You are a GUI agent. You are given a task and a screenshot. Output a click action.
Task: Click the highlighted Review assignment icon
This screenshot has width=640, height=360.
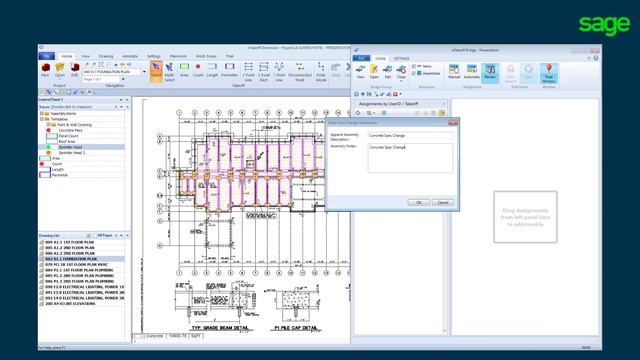[490, 73]
